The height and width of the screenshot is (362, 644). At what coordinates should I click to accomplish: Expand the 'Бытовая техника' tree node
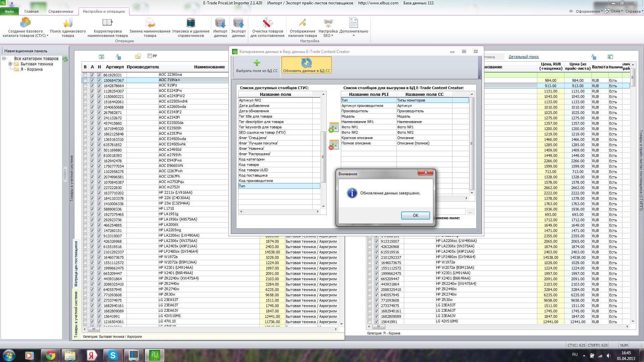pos(10,64)
